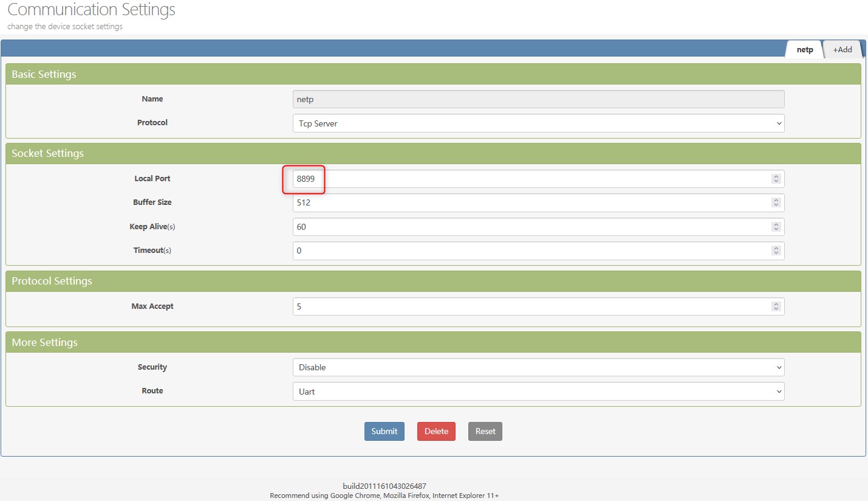Open the Security dropdown showing Disable

[x=538, y=367]
